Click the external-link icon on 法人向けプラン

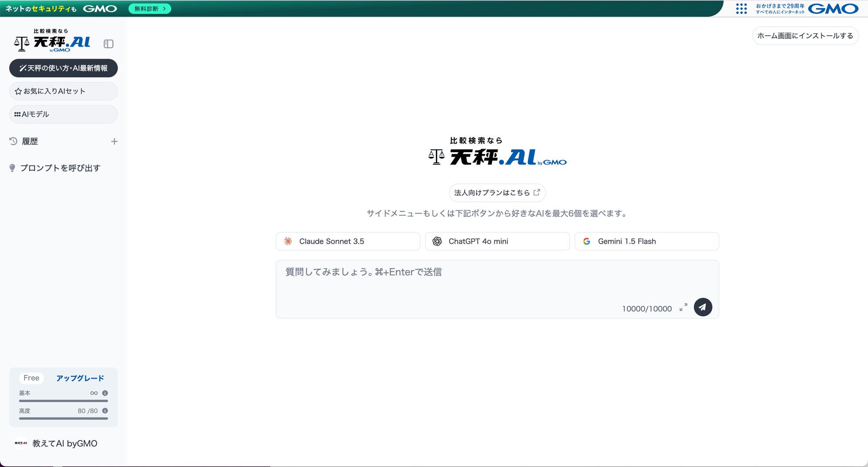(537, 192)
